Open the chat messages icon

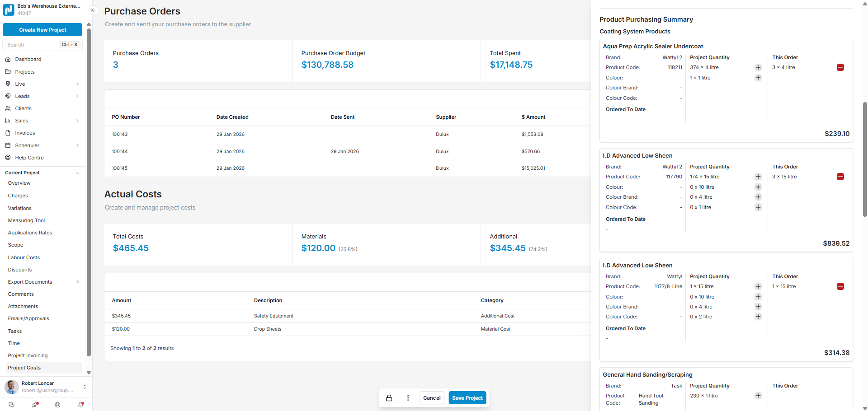click(12, 405)
